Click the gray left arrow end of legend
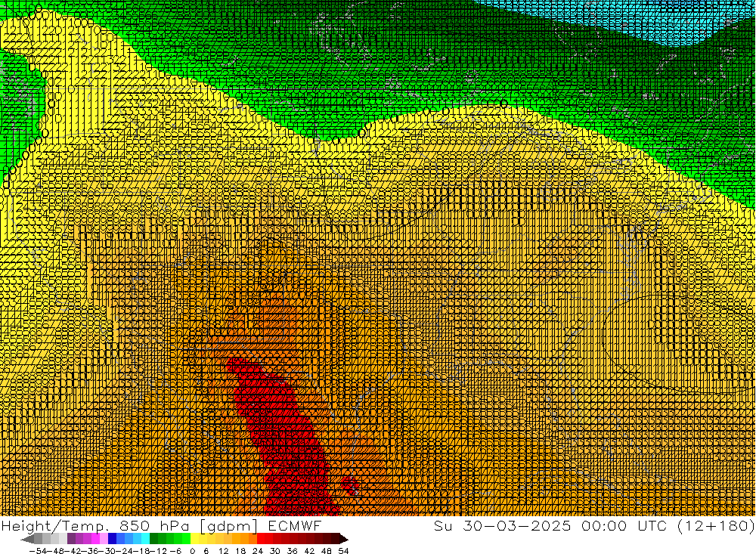This screenshot has width=756, height=554. pos(28,539)
